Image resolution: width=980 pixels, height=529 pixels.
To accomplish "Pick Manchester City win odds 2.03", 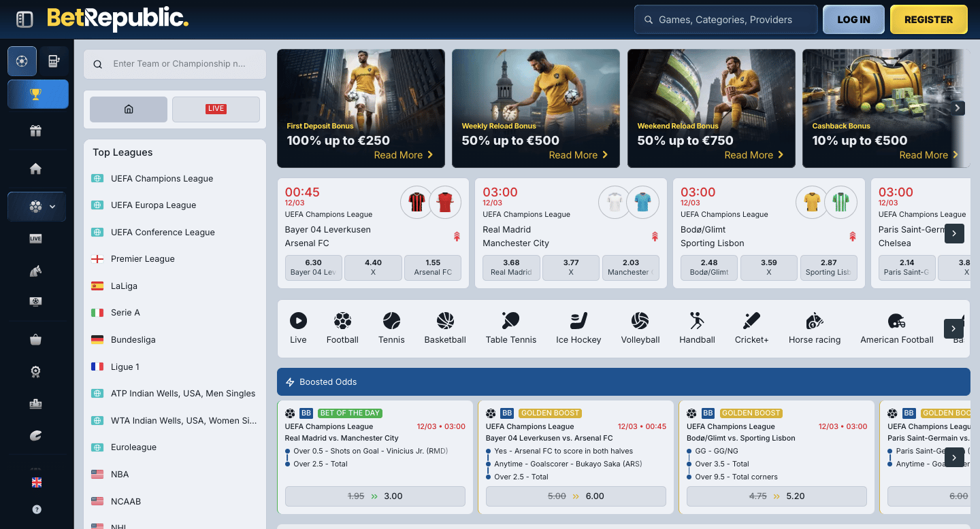I will (x=630, y=267).
